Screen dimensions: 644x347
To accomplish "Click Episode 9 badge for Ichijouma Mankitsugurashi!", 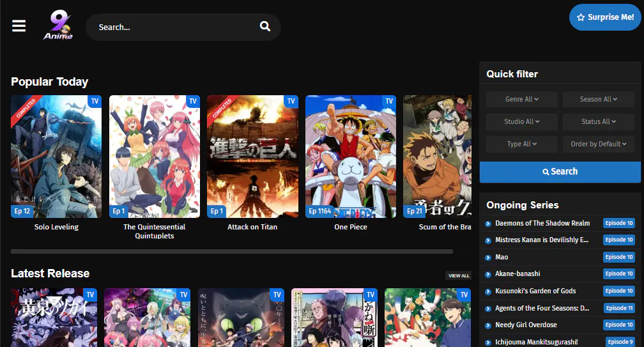I will click(x=620, y=342).
